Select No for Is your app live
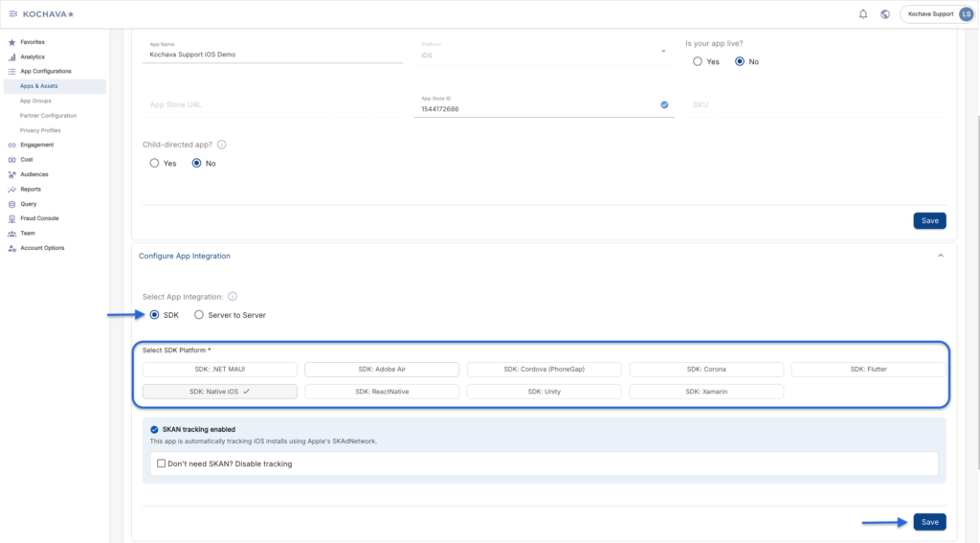This screenshot has width=980, height=543. pos(740,61)
